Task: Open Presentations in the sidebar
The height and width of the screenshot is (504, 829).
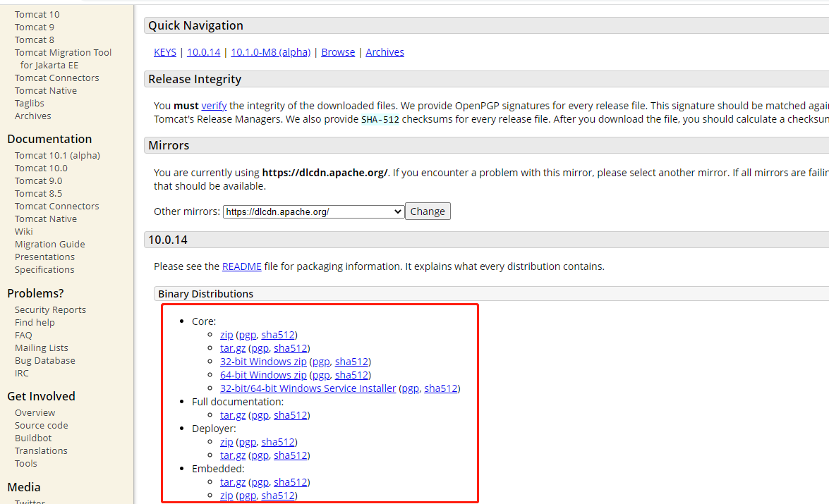Action: pyautogui.click(x=44, y=257)
